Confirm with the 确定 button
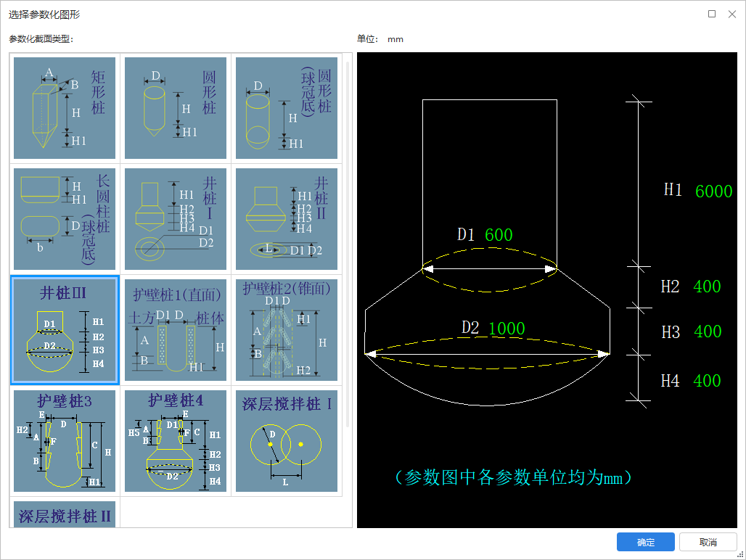The width and height of the screenshot is (746, 560). coord(646,542)
